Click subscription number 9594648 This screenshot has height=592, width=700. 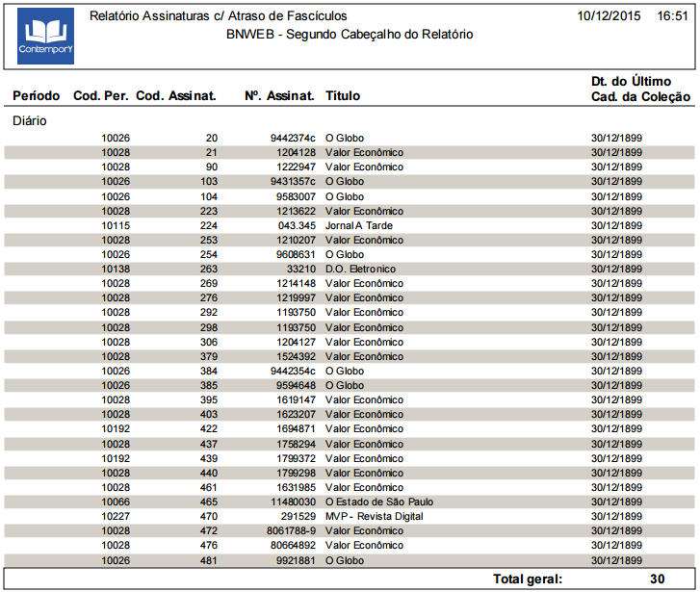coord(296,386)
